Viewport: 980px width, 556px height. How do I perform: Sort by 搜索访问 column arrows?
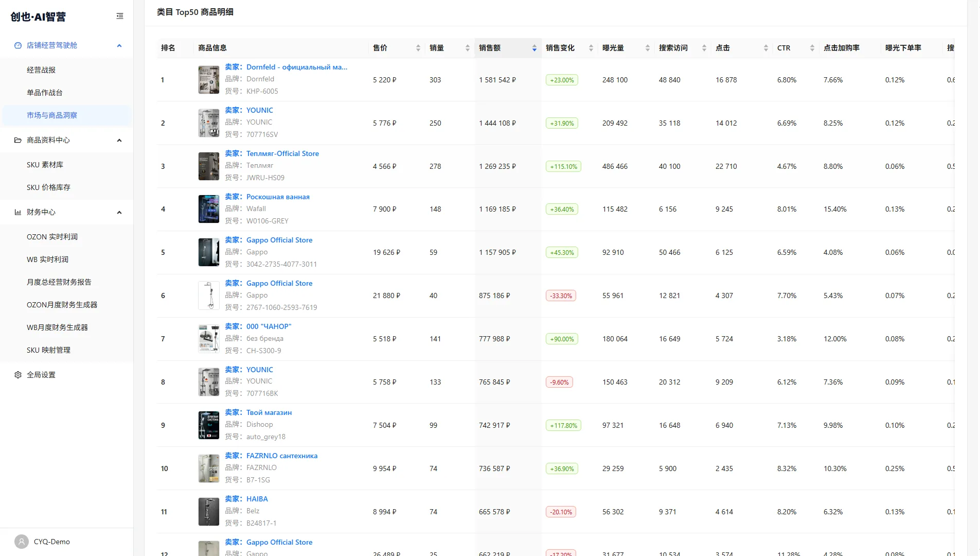[704, 48]
